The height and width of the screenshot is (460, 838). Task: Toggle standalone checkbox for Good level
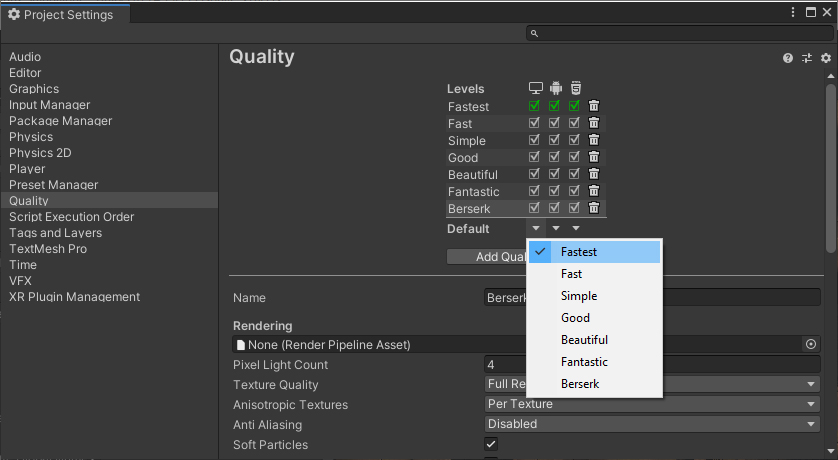535,157
